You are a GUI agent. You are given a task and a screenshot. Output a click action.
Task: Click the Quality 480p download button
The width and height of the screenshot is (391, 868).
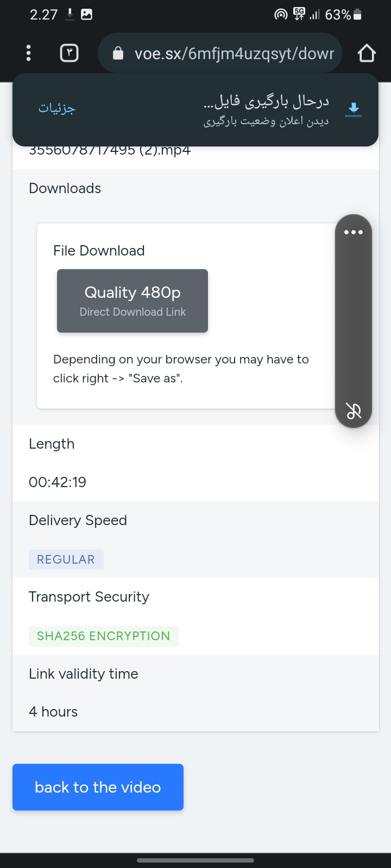[x=133, y=301]
